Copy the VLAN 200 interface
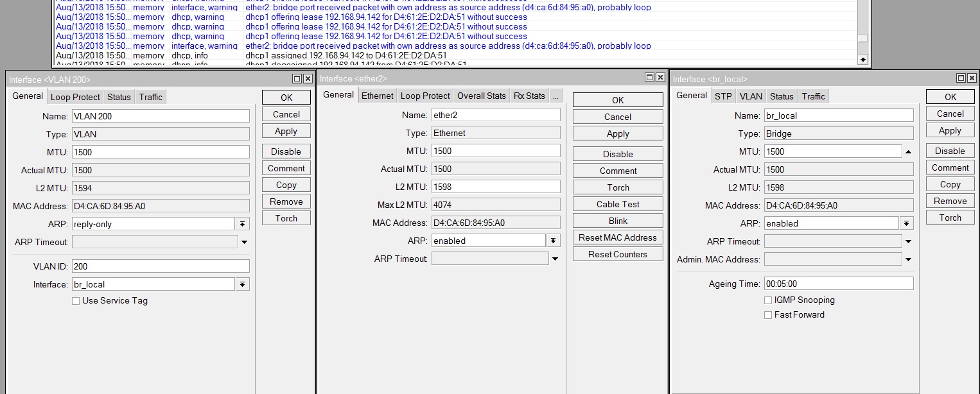 pyautogui.click(x=286, y=184)
